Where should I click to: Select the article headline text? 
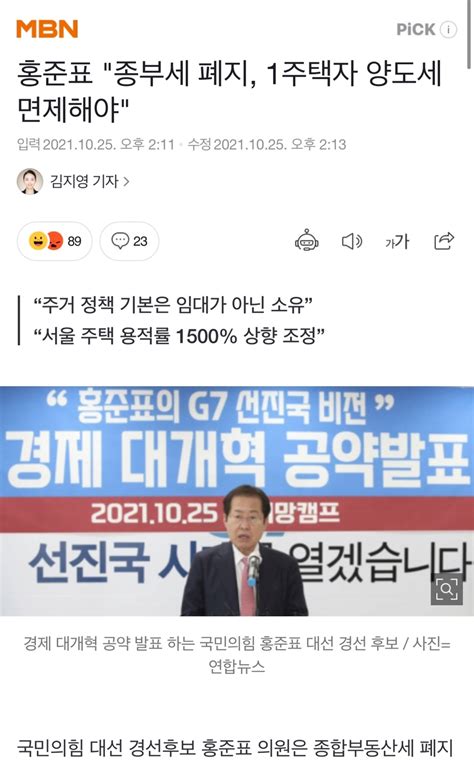click(229, 91)
